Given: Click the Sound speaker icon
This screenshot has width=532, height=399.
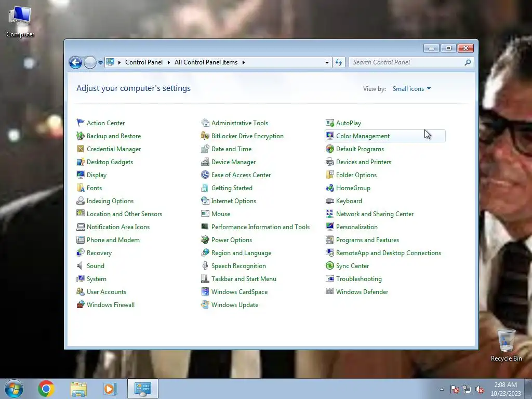Looking at the screenshot, I should [81, 265].
